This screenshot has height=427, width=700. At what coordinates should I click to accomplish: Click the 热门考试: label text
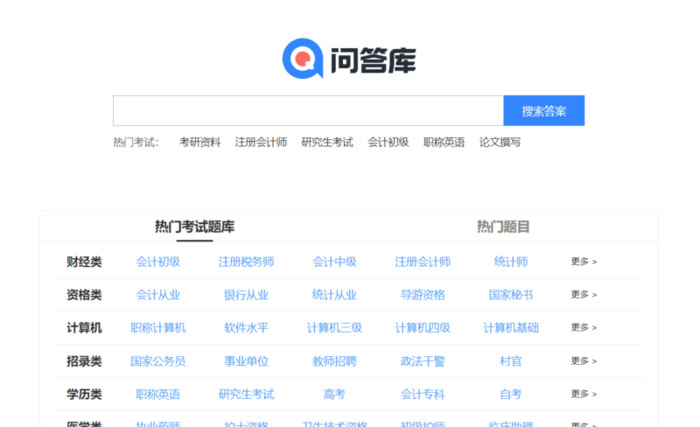[136, 142]
